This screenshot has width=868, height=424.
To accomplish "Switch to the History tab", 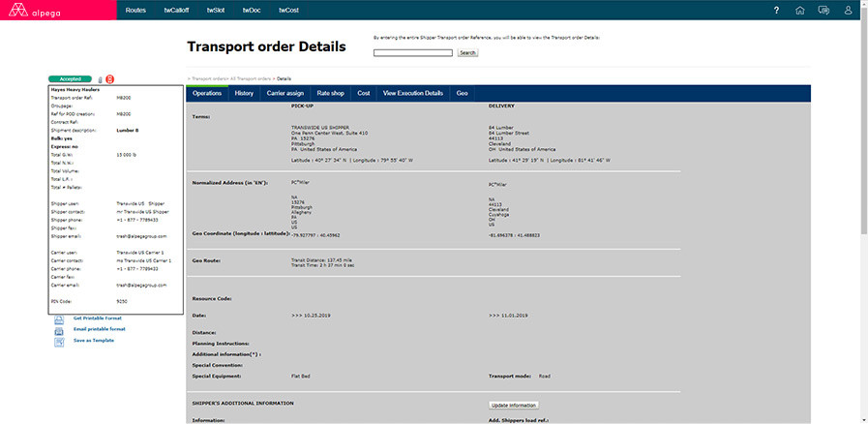I will click(244, 93).
